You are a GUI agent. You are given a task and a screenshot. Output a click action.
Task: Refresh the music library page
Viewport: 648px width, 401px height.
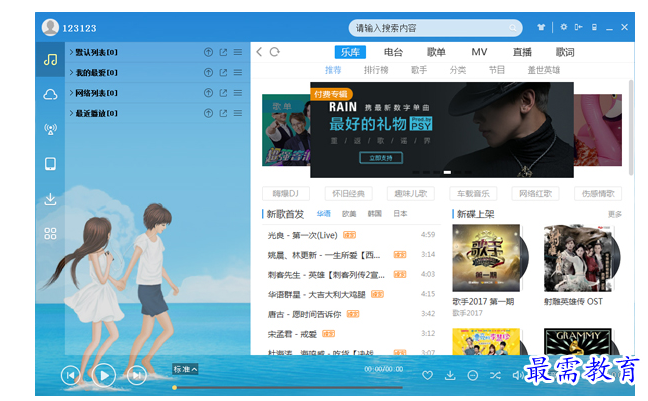click(274, 52)
